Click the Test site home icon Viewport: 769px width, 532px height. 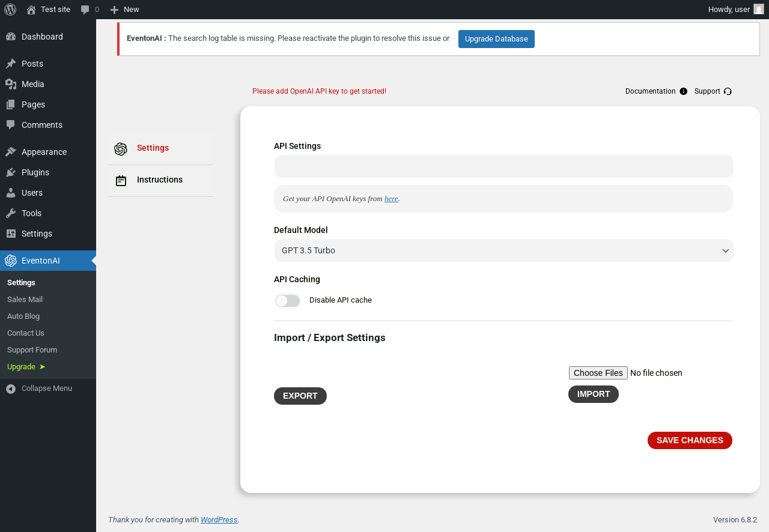click(31, 10)
